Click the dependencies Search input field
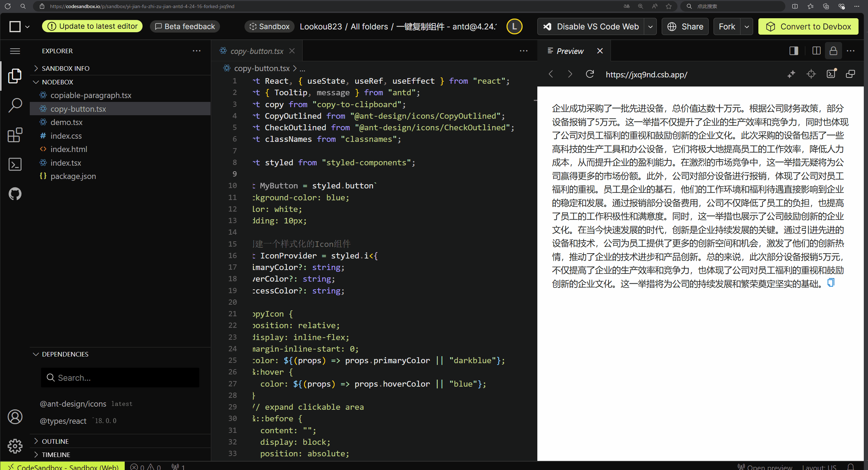The width and height of the screenshot is (868, 470). click(x=120, y=378)
